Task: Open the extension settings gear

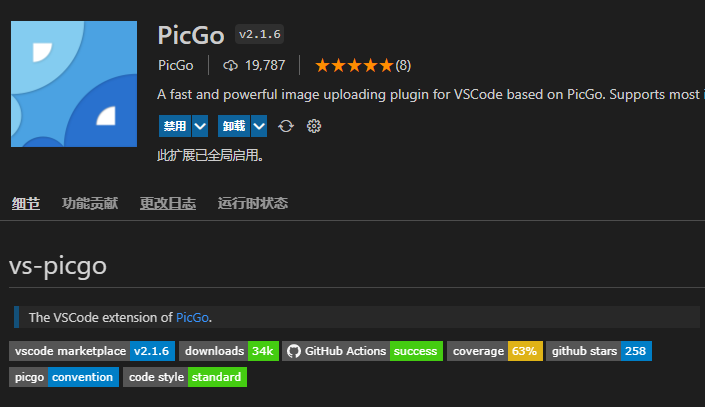Action: coord(314,126)
